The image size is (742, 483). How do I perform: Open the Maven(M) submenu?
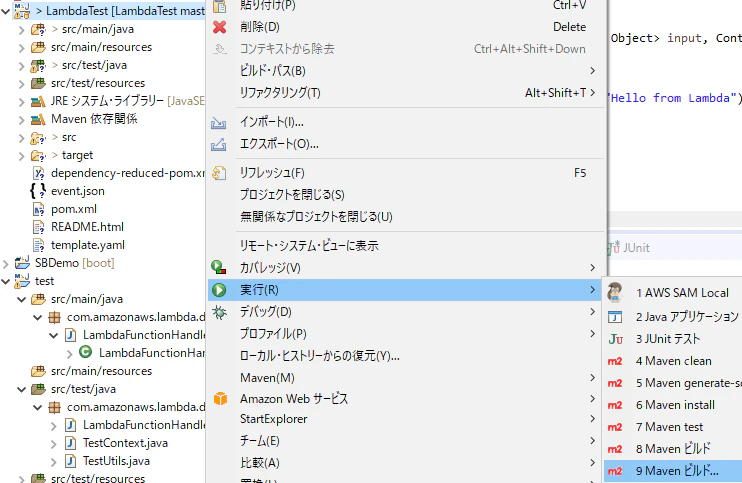407,378
